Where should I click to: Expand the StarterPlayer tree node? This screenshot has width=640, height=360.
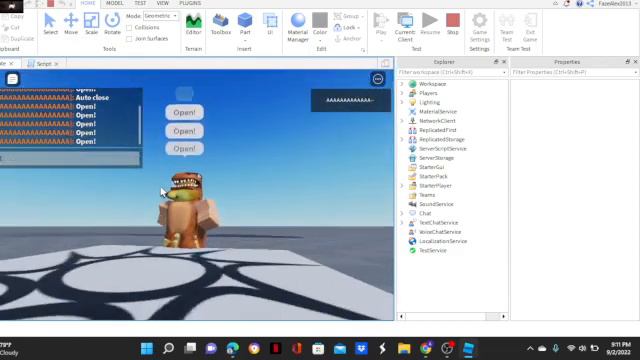[x=402, y=186]
